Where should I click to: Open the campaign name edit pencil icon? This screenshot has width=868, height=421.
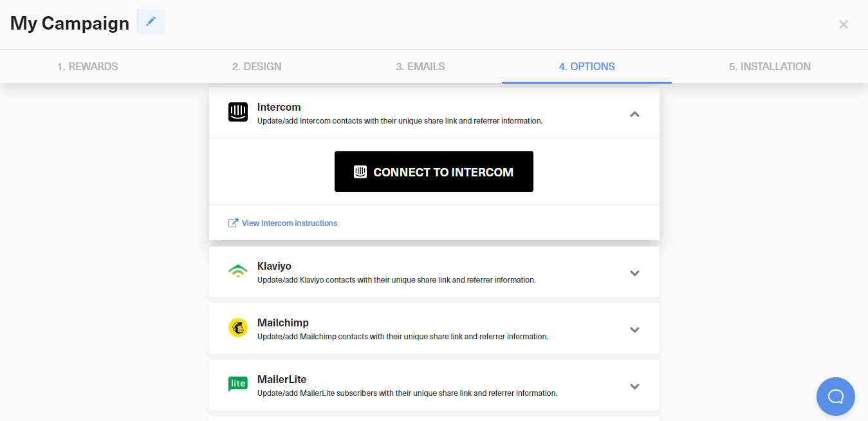(150, 21)
